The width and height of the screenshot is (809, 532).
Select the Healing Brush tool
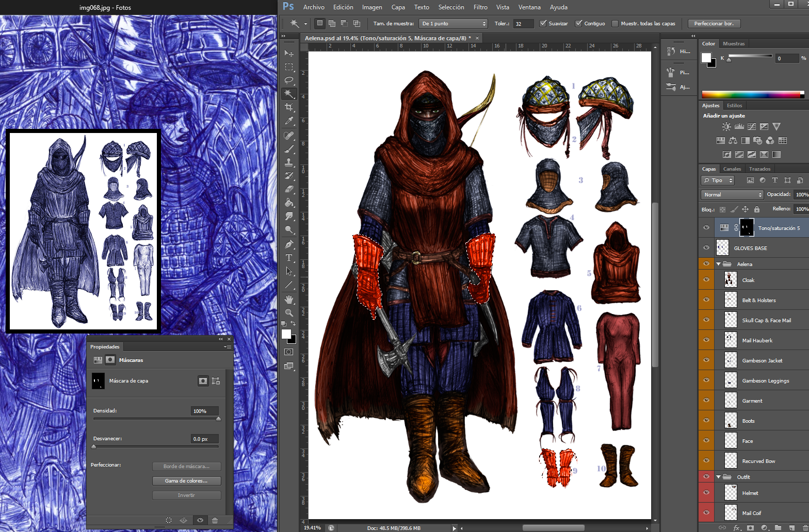[x=289, y=136]
